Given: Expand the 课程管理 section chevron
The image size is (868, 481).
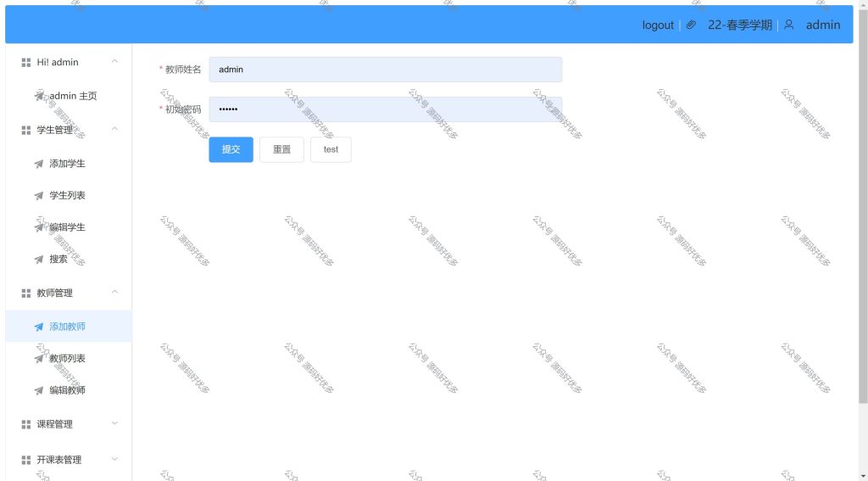Looking at the screenshot, I should pos(114,423).
